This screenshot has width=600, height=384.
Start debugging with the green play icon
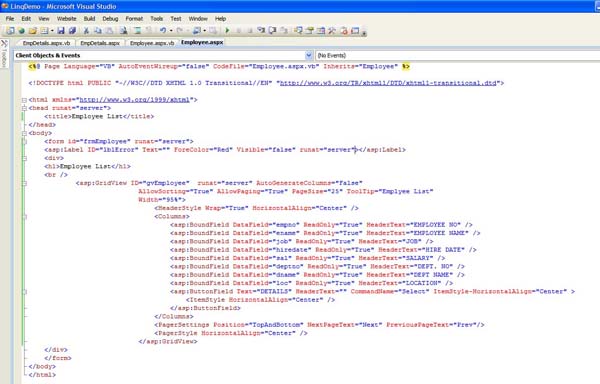coord(227,31)
